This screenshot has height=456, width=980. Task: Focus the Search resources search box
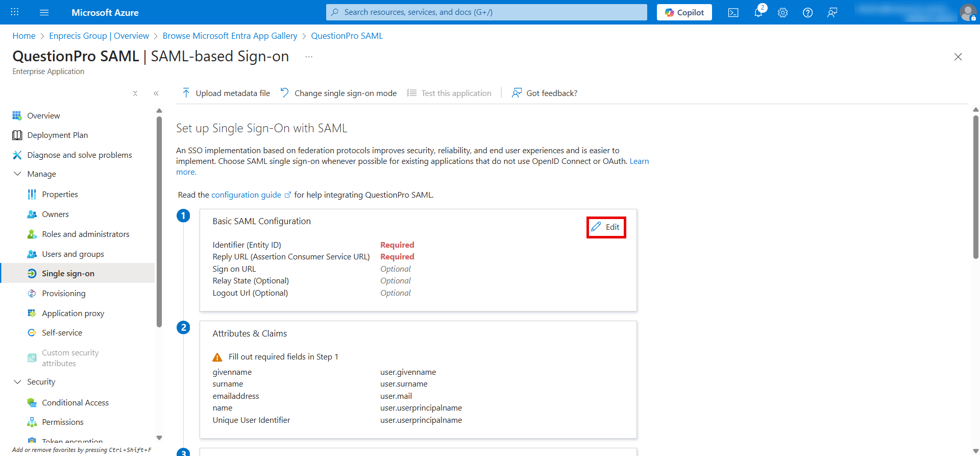(x=486, y=12)
